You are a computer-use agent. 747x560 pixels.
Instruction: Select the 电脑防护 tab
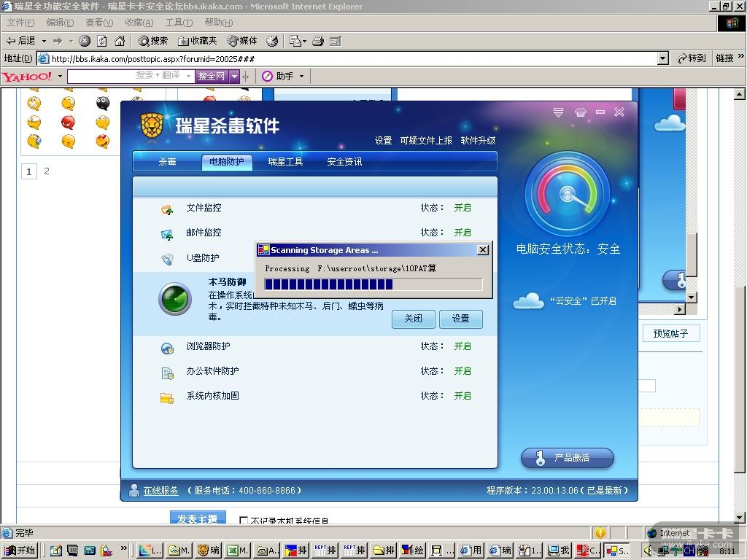pos(227,162)
